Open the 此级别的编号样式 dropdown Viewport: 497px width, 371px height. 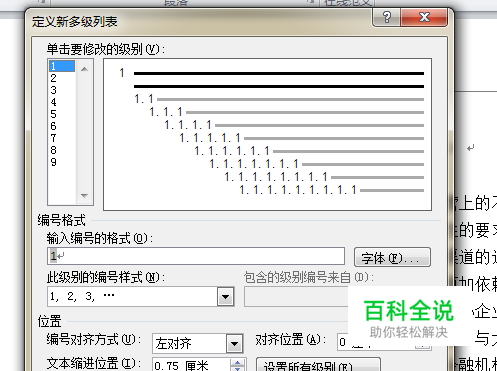(226, 296)
